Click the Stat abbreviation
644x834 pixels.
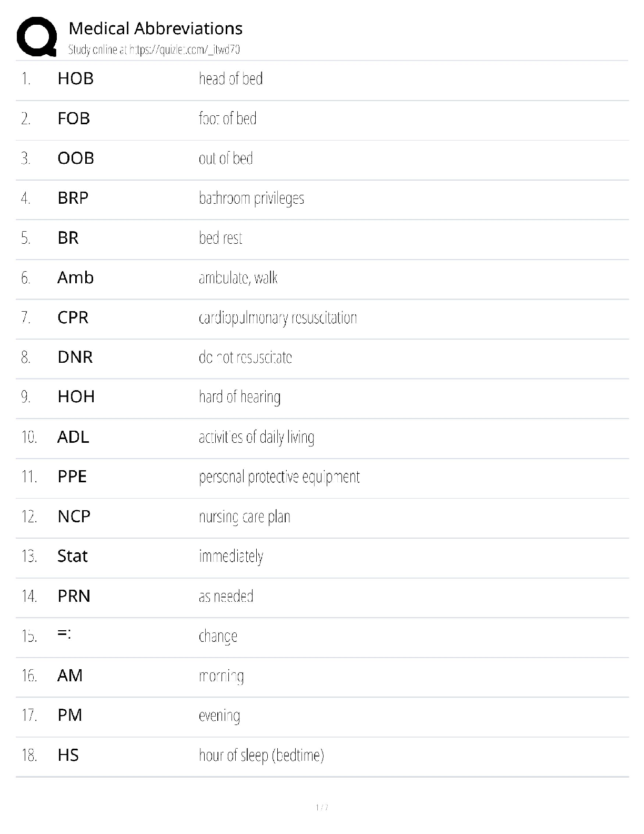coord(73,556)
